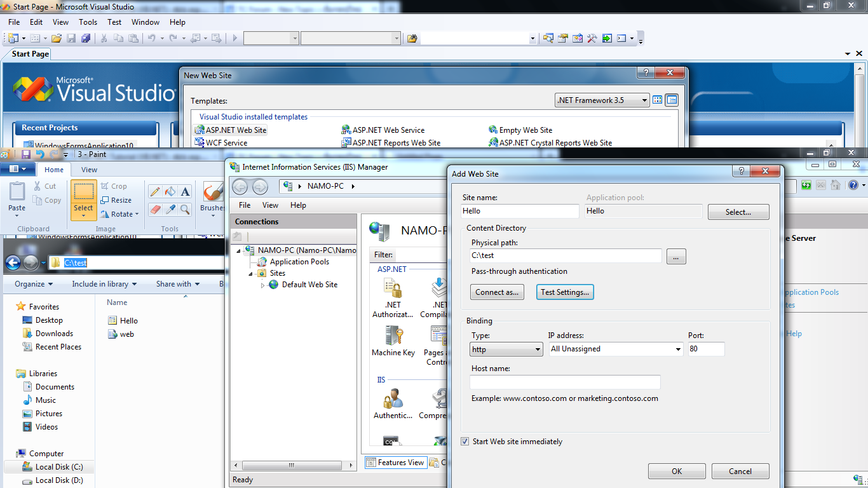Image resolution: width=868 pixels, height=488 pixels.
Task: Open Tools menu in Visual Studio
Action: coord(88,22)
